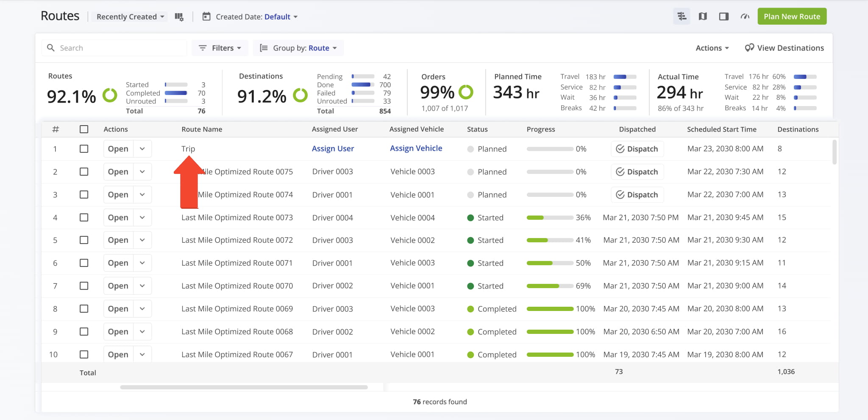Open the Actions menu in toolbar

tap(712, 48)
